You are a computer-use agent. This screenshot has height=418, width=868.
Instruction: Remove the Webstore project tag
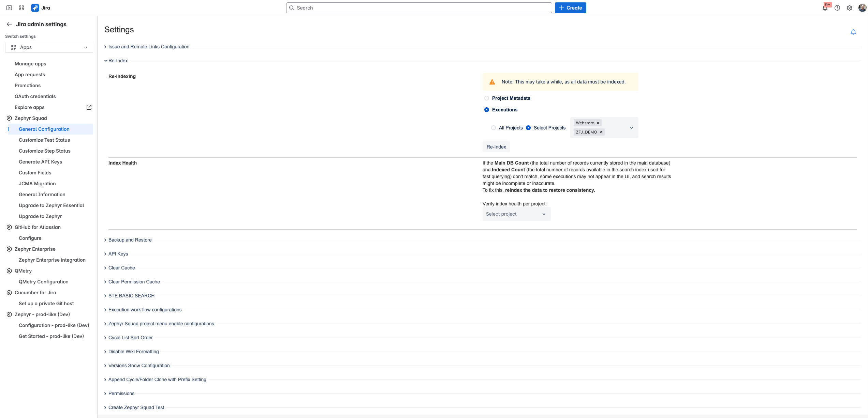pos(598,123)
